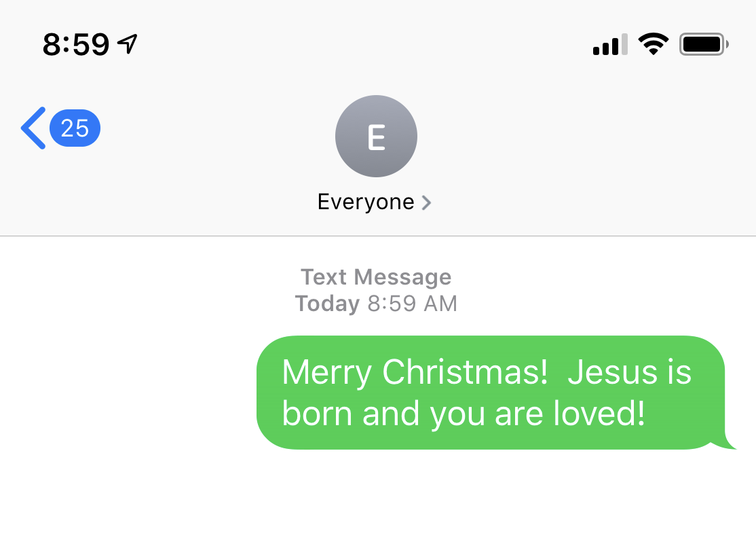Tap the letter E inside the avatar
Screen dimensions: 756x542
[x=376, y=137]
